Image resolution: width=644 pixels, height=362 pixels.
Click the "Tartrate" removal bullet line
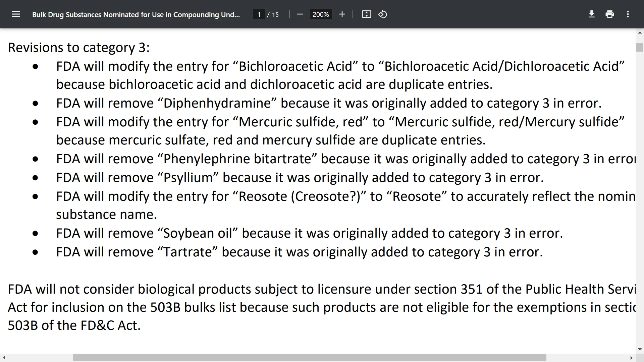(x=299, y=252)
